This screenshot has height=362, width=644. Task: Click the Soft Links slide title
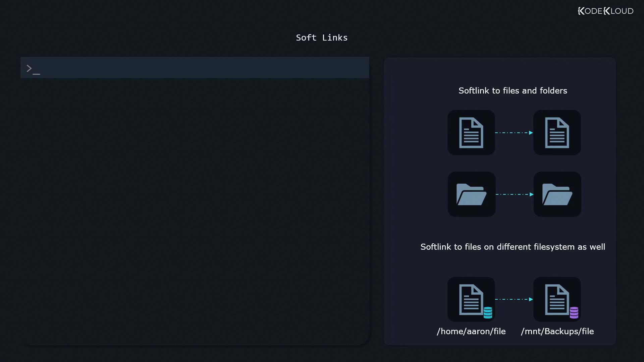(322, 38)
